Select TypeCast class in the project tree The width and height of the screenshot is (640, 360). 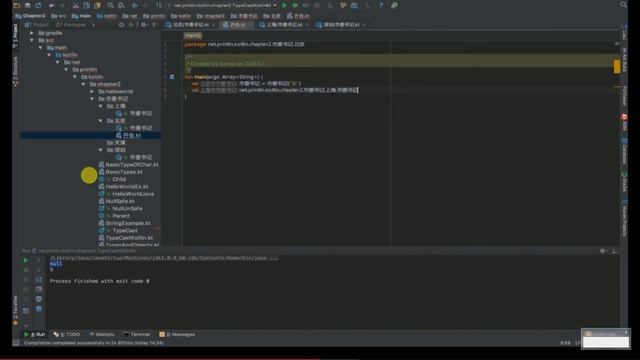pos(119,231)
